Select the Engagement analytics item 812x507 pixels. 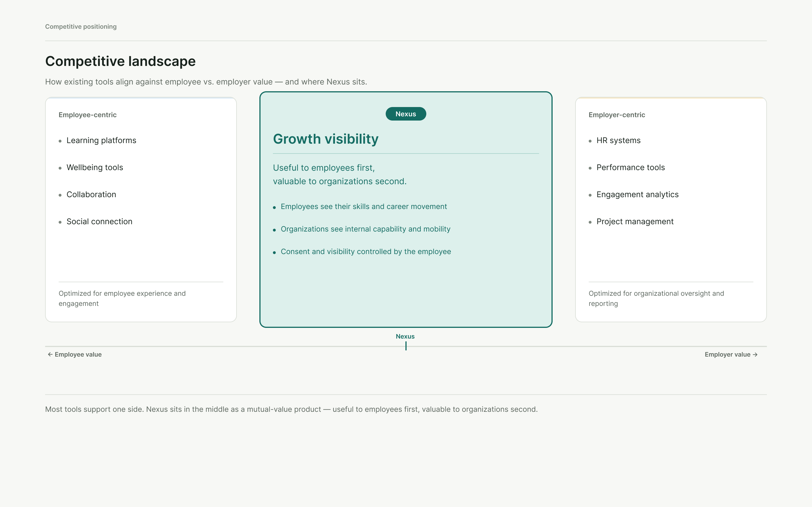point(634,194)
